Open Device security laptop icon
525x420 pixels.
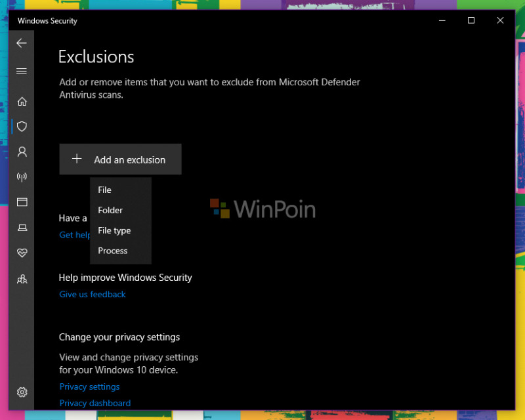pyautogui.click(x=22, y=228)
